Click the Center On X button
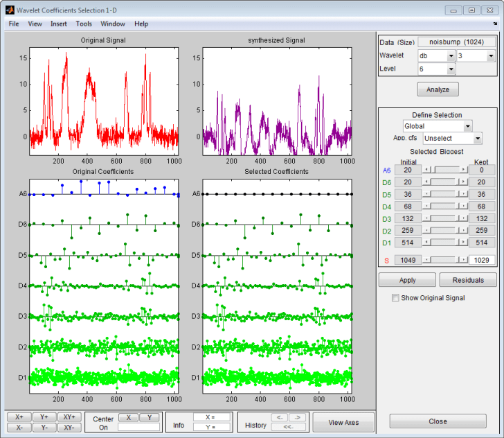Image resolution: width=504 pixels, height=438 pixels. [x=128, y=417]
